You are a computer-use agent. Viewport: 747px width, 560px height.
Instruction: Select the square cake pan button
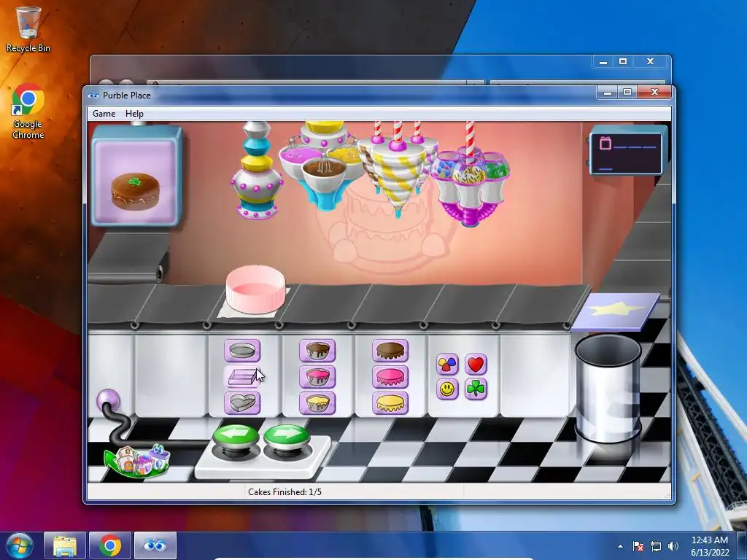[x=242, y=377]
